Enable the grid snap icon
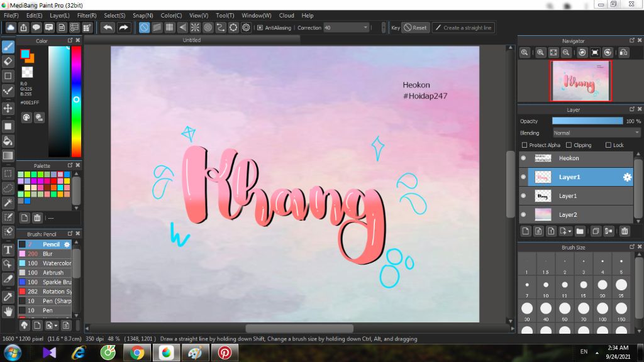644x362 pixels. coord(170,28)
